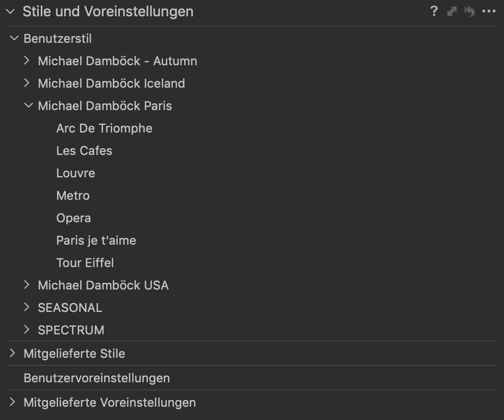Expand Mitgelieferte Voreinstellungen section
The width and height of the screenshot is (504, 420).
tap(13, 402)
